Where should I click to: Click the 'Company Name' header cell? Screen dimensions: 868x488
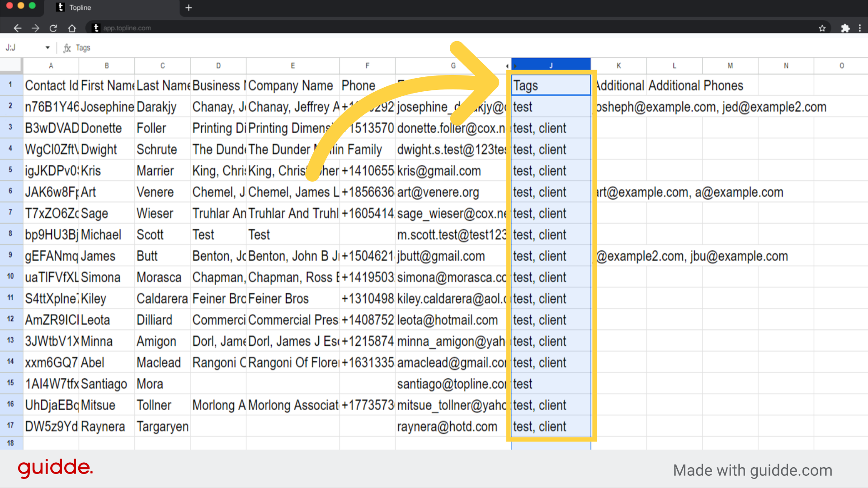pos(293,85)
